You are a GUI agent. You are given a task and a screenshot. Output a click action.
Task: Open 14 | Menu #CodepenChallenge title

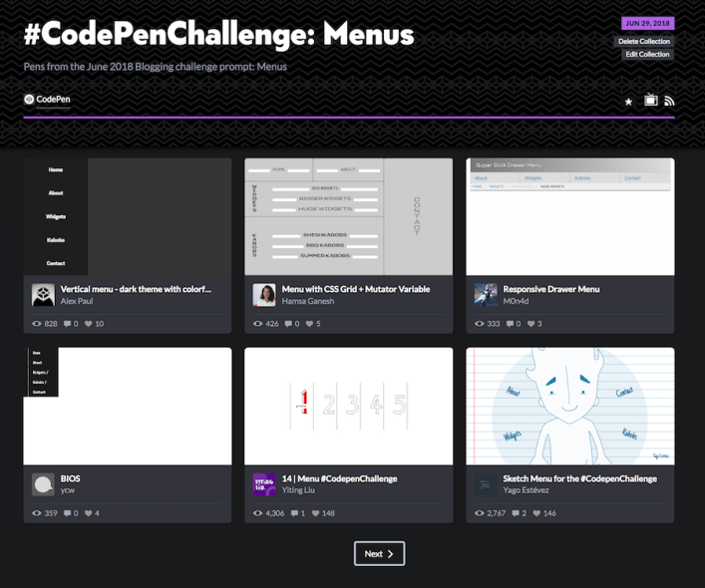(x=339, y=478)
